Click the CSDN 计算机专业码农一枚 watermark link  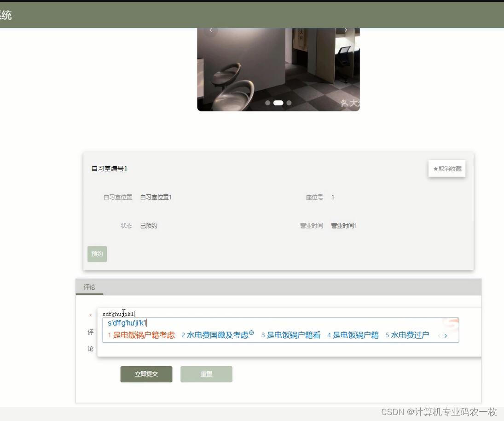pos(438,412)
